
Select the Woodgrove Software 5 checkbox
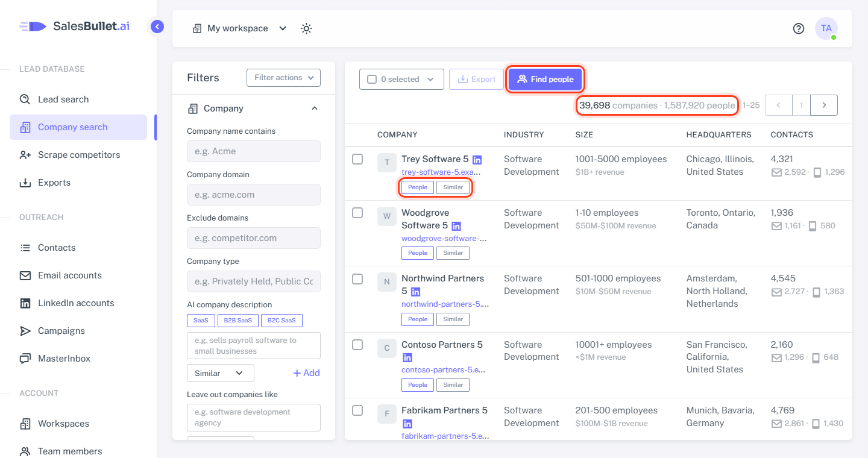pyautogui.click(x=357, y=213)
